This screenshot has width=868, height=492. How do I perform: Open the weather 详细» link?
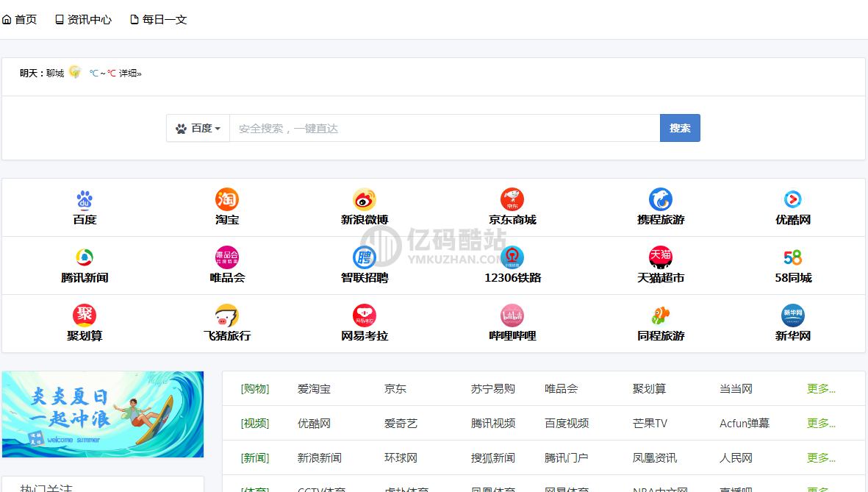[130, 73]
